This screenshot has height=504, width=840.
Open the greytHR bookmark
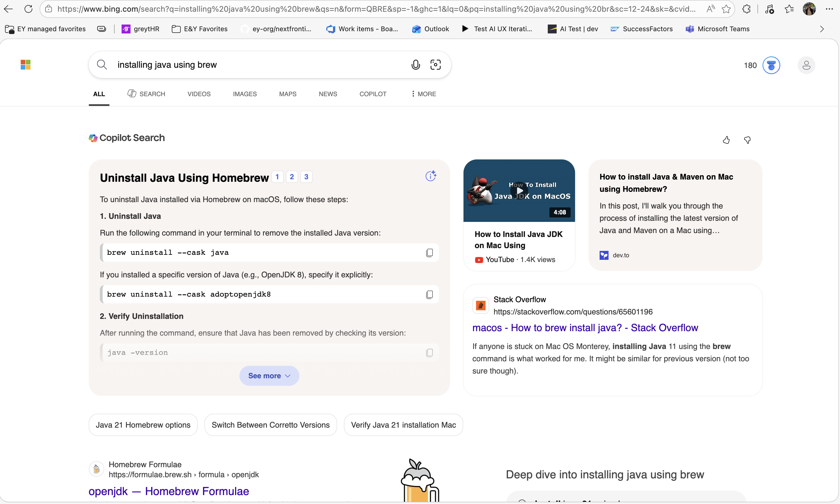(140, 29)
